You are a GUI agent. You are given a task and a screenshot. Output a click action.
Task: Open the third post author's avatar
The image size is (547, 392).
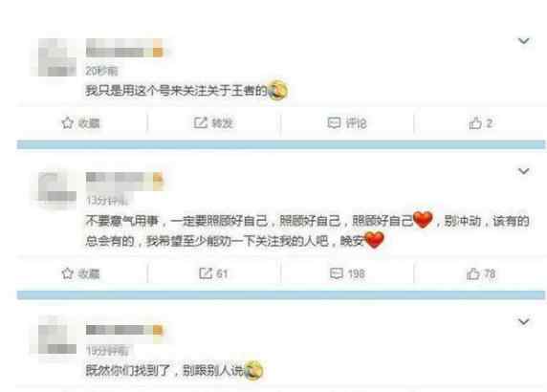tap(56, 336)
